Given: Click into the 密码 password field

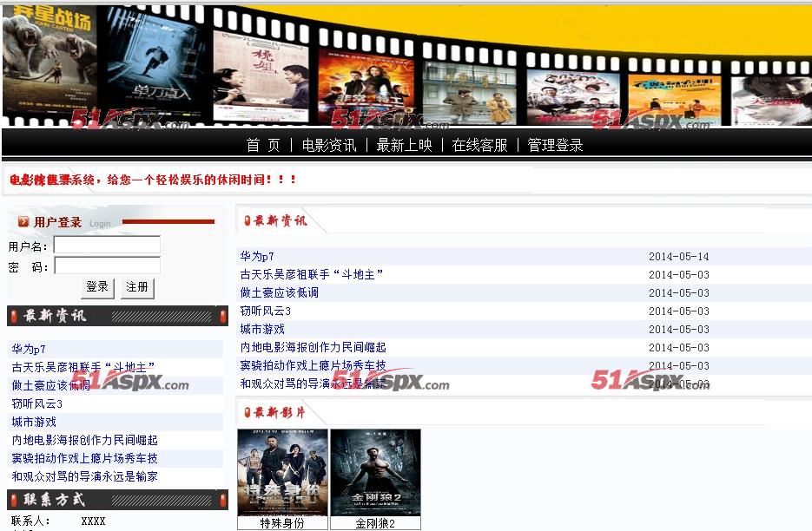Looking at the screenshot, I should pos(107,266).
